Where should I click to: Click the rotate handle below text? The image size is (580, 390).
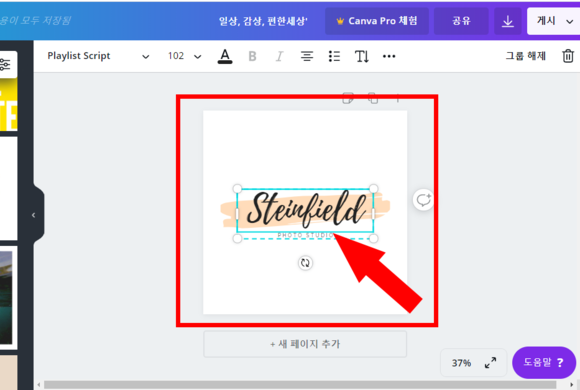point(305,263)
